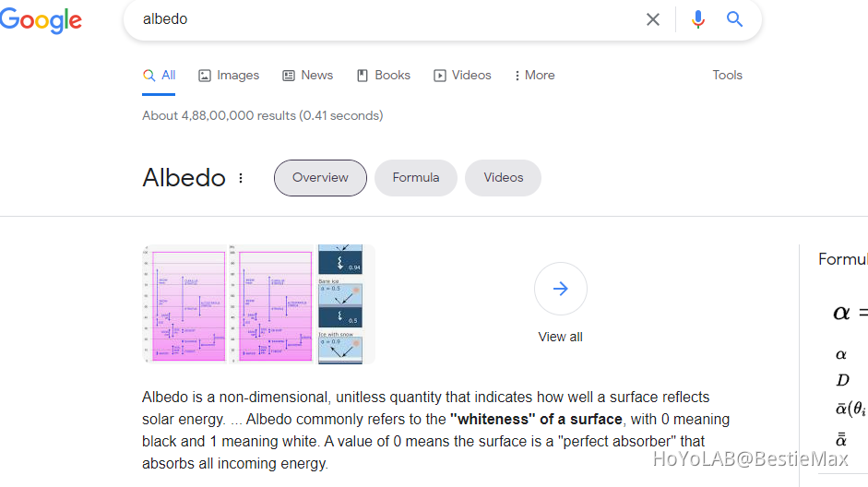This screenshot has height=487, width=868.
Task: Open three-dot options next to Albedo heading
Action: [x=241, y=178]
